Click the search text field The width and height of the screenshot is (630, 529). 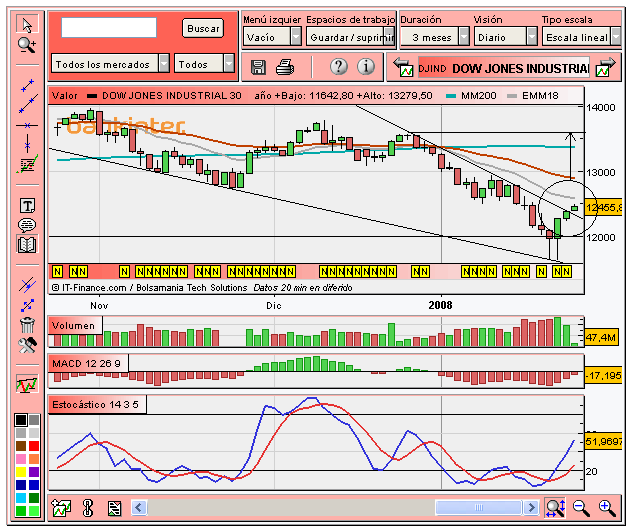[109, 27]
